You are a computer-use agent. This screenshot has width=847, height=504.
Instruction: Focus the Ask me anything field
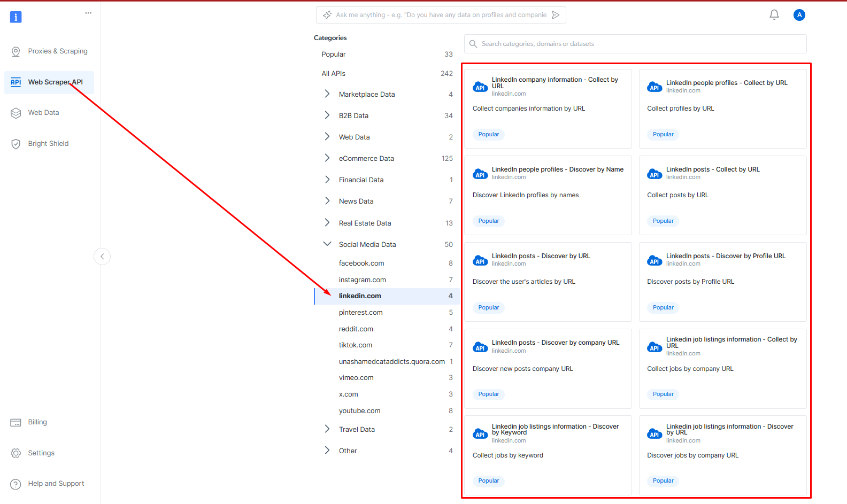441,15
